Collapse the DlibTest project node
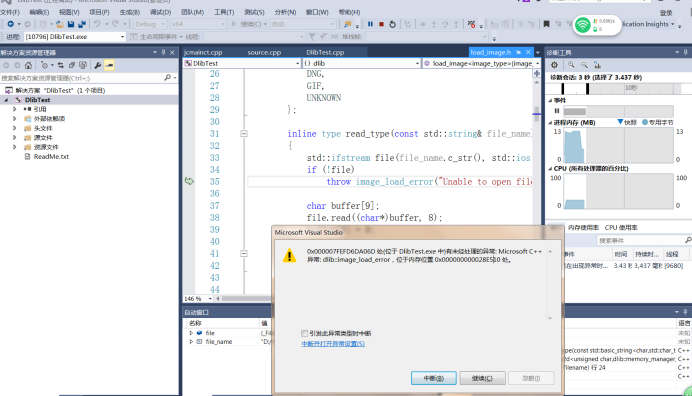 click(x=6, y=100)
